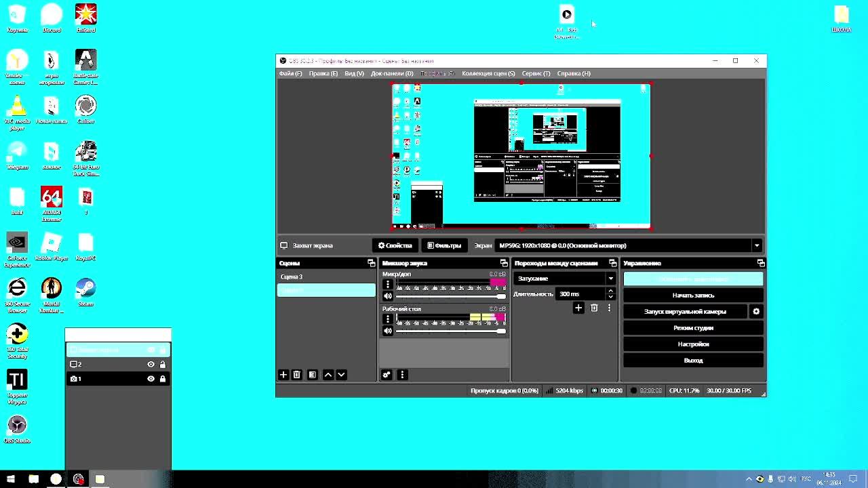Open scene filters icon in Сцены toolbar
Viewport: 868px width, 488px height.
pyautogui.click(x=313, y=375)
